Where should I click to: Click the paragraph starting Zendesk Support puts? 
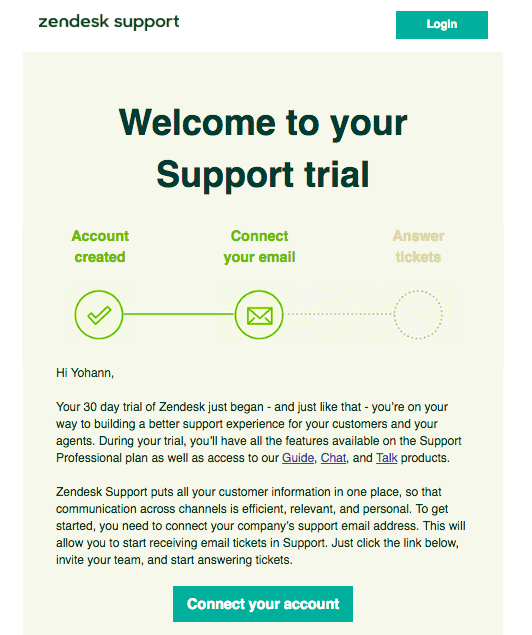[261, 526]
